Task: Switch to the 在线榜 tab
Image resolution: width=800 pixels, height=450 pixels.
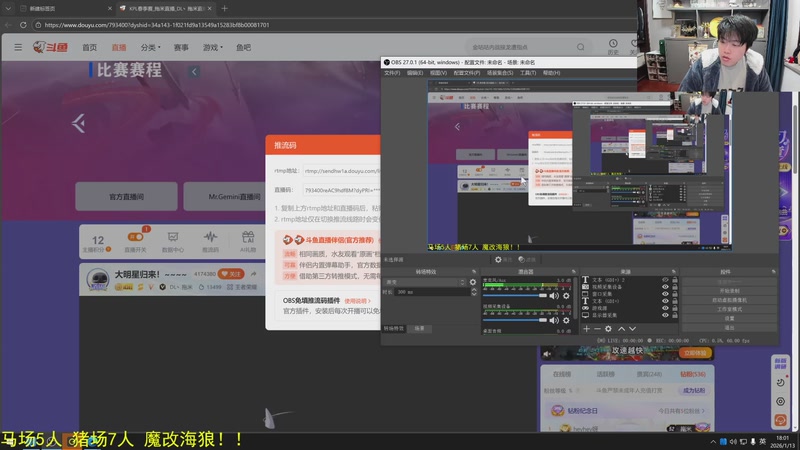Action: pos(562,374)
